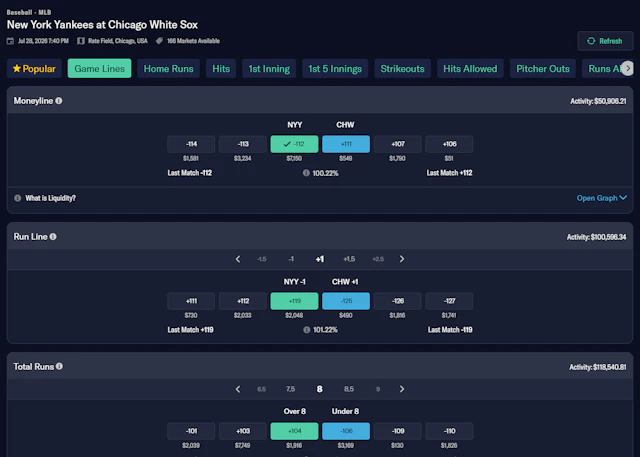
Task: Click info icon beside 100.22%
Action: (x=306, y=173)
